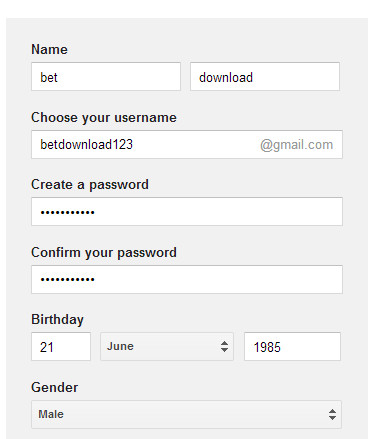This screenshot has height=439, width=375.
Task: Click the first name field containing bet
Action: pos(106,76)
